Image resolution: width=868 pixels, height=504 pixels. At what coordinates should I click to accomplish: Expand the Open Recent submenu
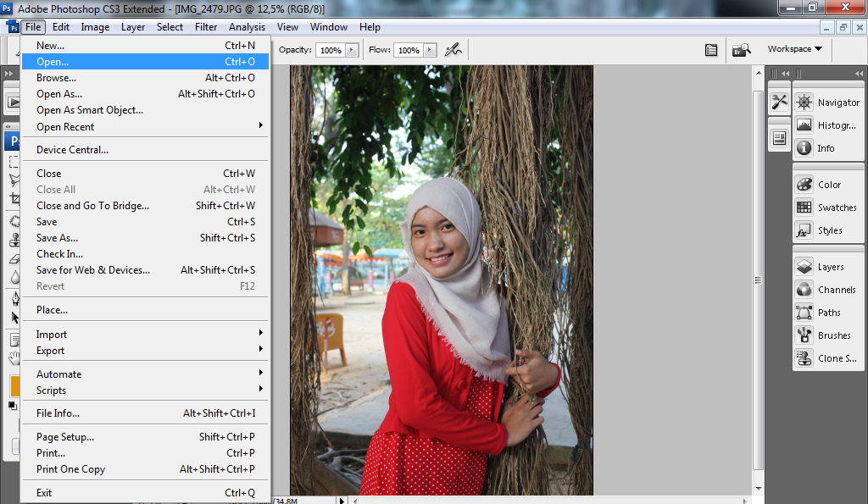[145, 126]
